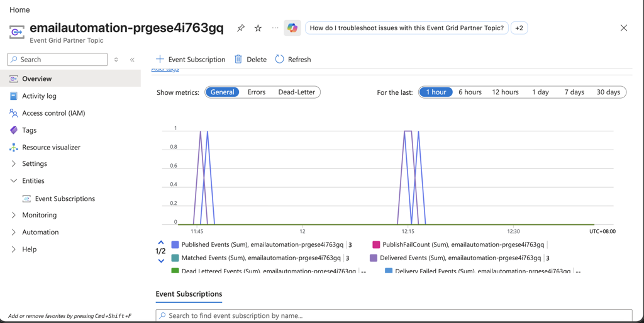Click the Delete toolbar button
Viewport: 644px width, 323px height.
(x=250, y=59)
